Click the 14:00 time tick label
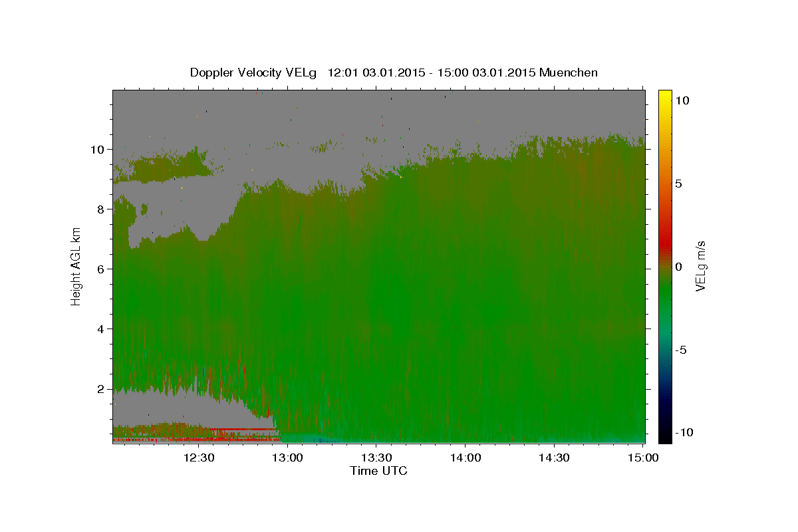The image size is (798, 532). [x=465, y=458]
